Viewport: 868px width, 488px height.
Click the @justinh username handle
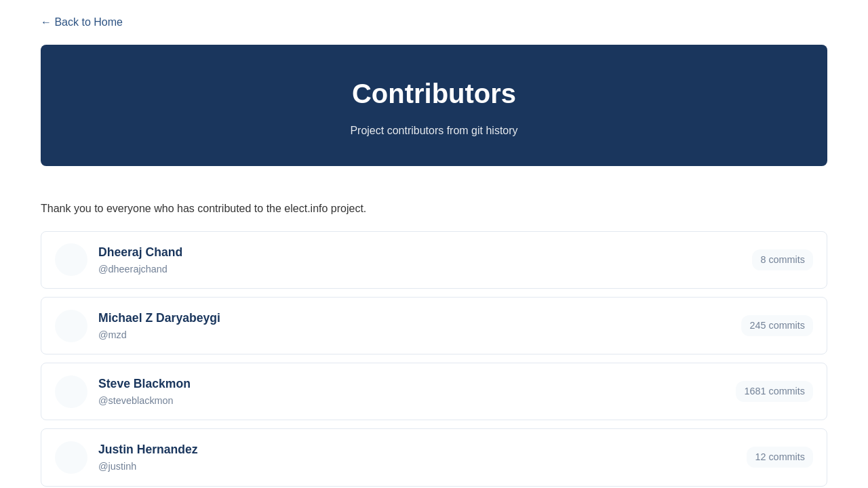[117, 466]
